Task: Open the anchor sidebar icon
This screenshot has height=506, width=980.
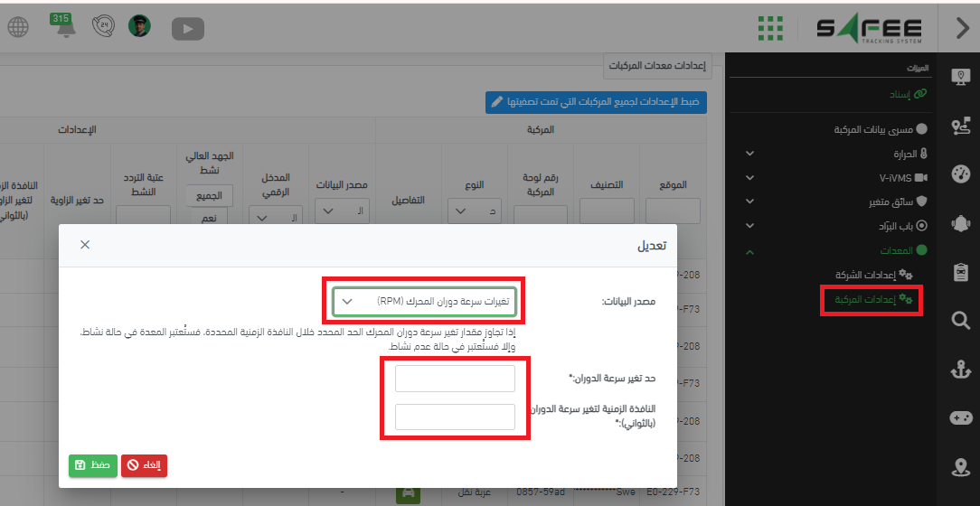Action: [x=960, y=370]
